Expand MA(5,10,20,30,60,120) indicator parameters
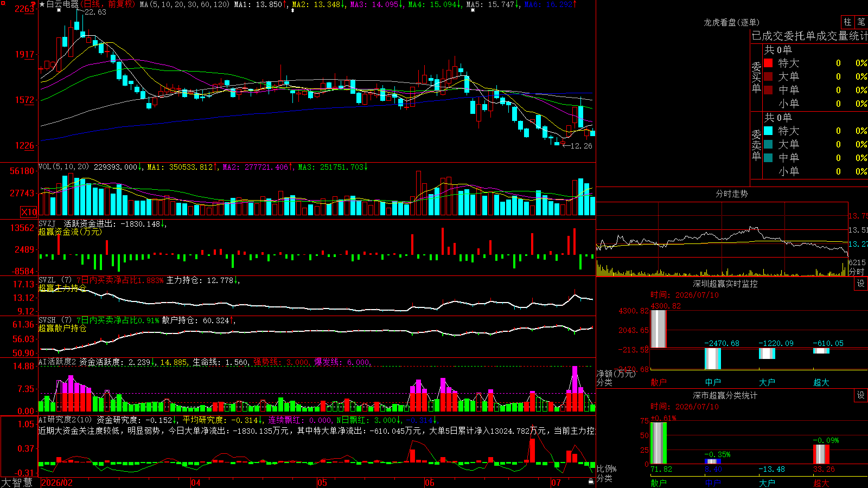The height and width of the screenshot is (488, 868). click(184, 4)
